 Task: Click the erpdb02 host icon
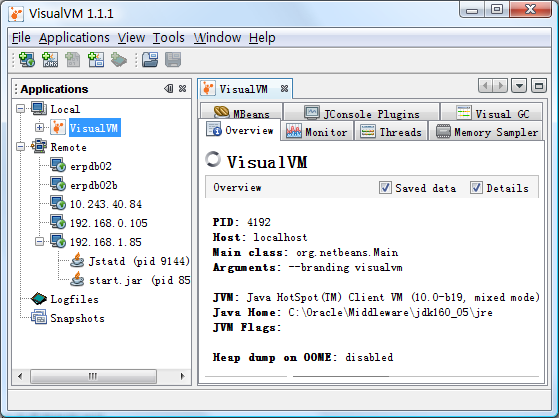click(58, 165)
